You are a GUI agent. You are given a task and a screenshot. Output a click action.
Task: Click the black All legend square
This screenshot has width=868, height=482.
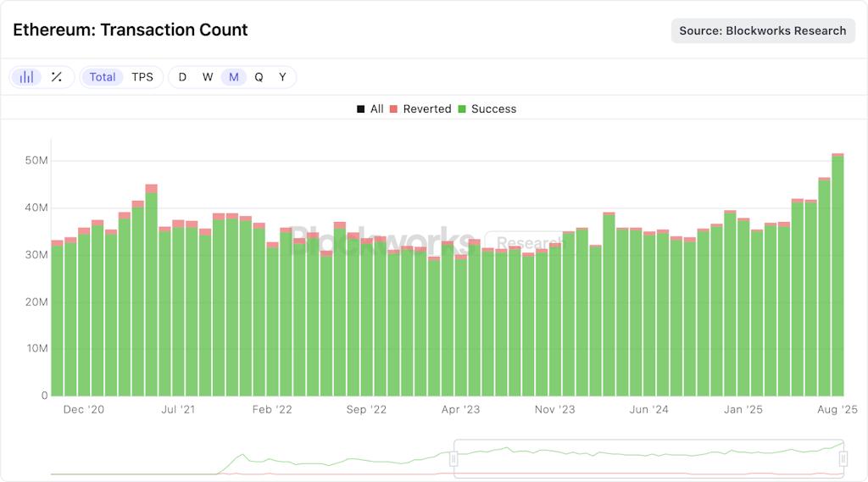[x=361, y=109]
